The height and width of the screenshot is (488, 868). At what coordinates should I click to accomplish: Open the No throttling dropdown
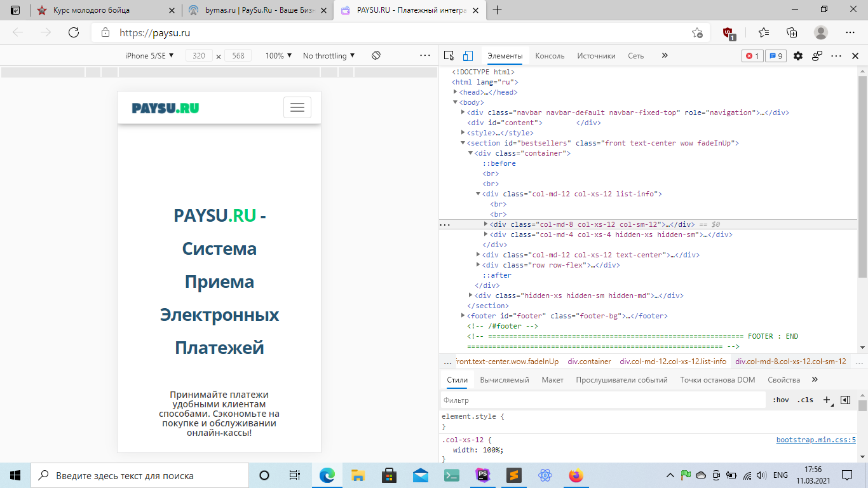(x=329, y=56)
